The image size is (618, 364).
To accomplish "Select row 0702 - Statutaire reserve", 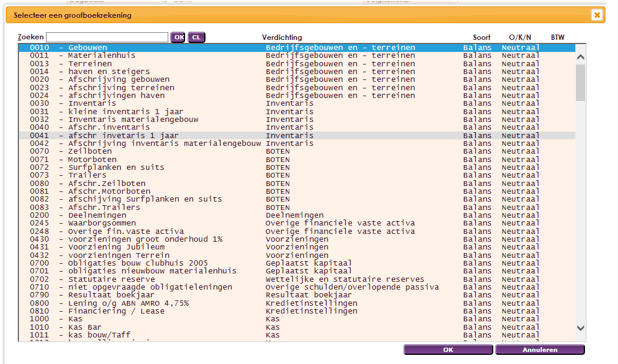I will click(x=297, y=279).
